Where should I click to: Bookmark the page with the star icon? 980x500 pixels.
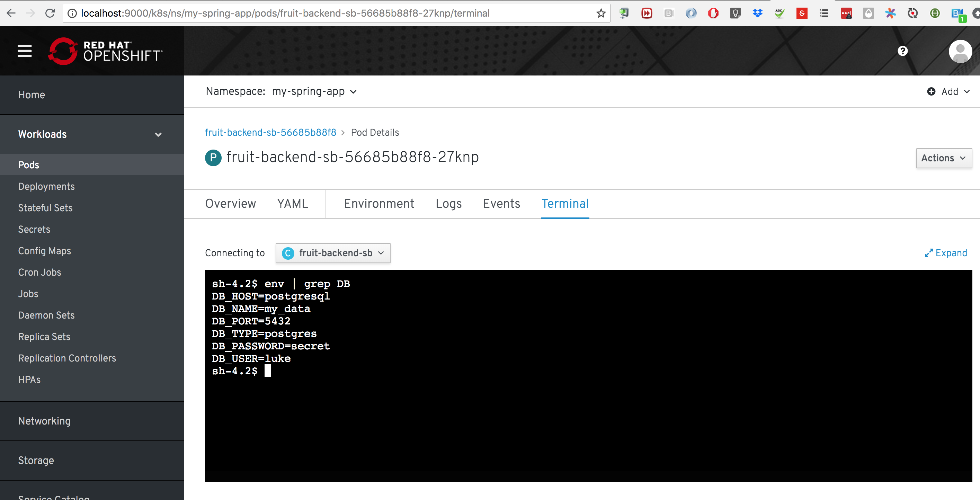601,13
